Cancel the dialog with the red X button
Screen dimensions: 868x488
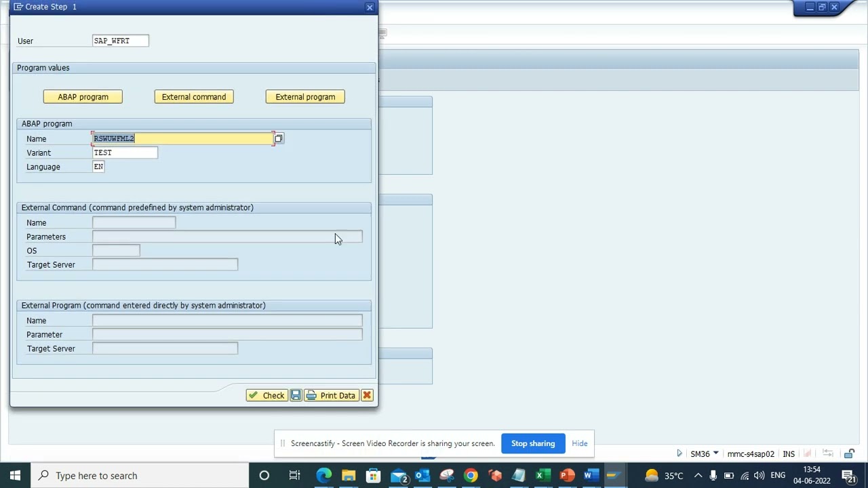(x=367, y=395)
